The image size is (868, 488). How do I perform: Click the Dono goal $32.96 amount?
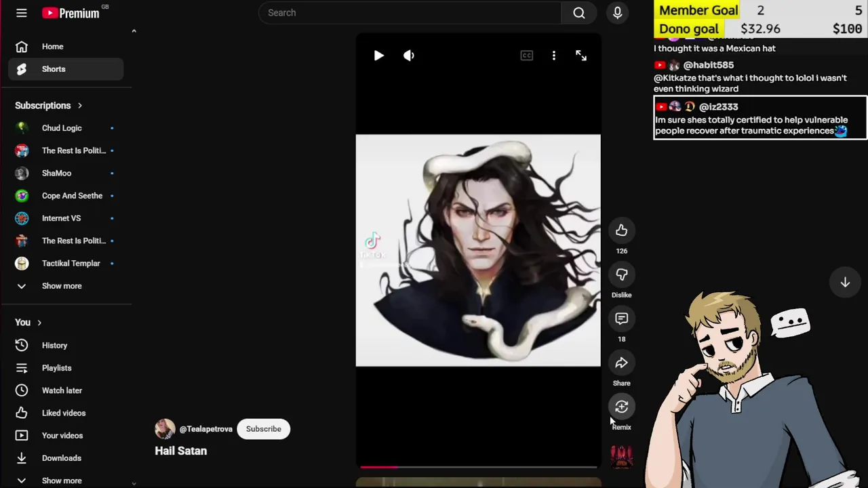click(x=760, y=29)
